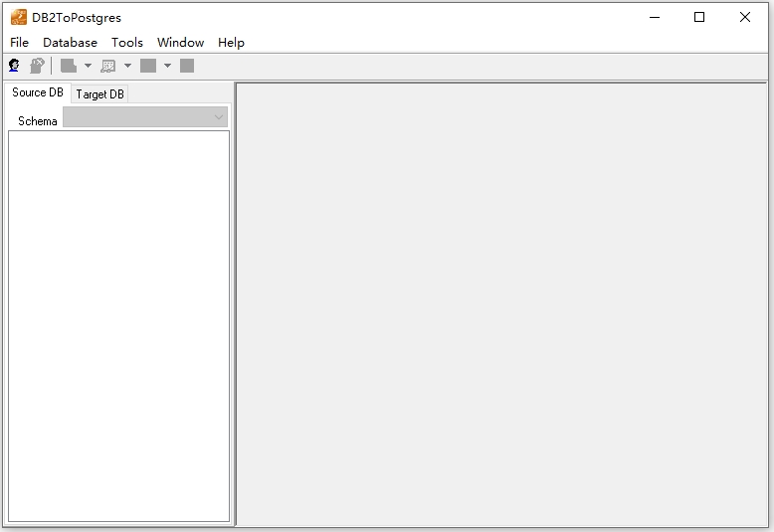Open the dropdown arrow beside the table-grid icon

pyautogui.click(x=128, y=66)
